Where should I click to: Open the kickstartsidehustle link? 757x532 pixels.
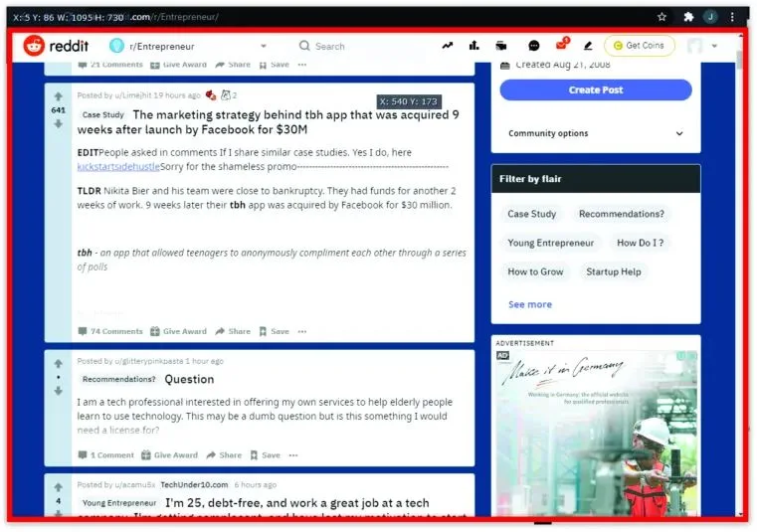coord(118,166)
